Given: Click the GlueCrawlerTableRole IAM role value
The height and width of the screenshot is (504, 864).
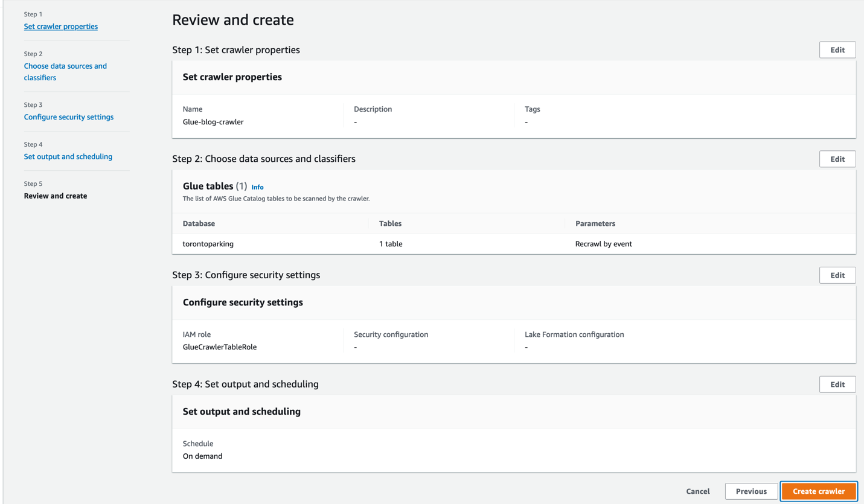Looking at the screenshot, I should 219,347.
